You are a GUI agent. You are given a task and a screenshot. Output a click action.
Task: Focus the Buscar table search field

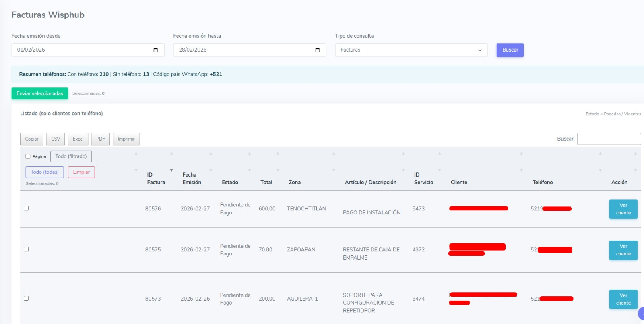coord(609,139)
